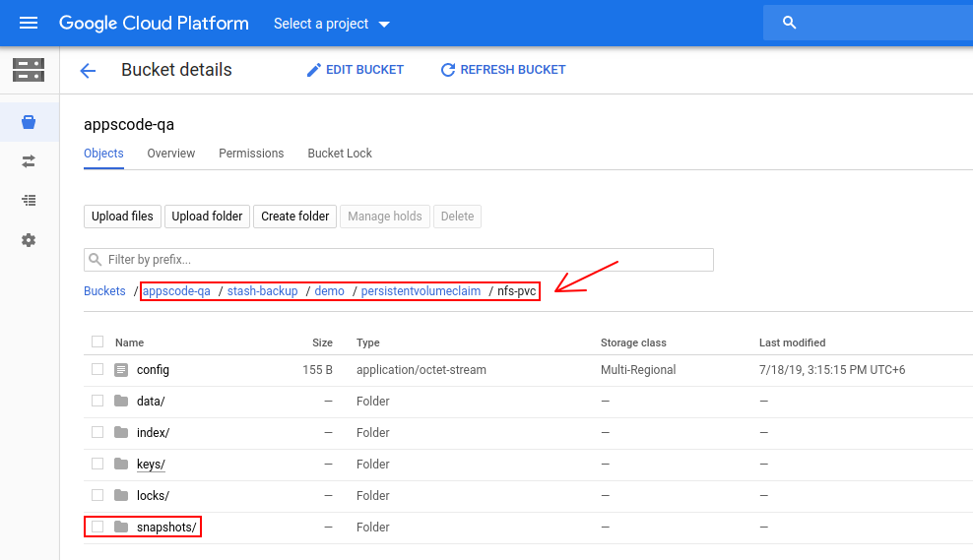Tick the select-all checkbox in header
Image resolution: width=973 pixels, height=560 pixels.
[97, 342]
